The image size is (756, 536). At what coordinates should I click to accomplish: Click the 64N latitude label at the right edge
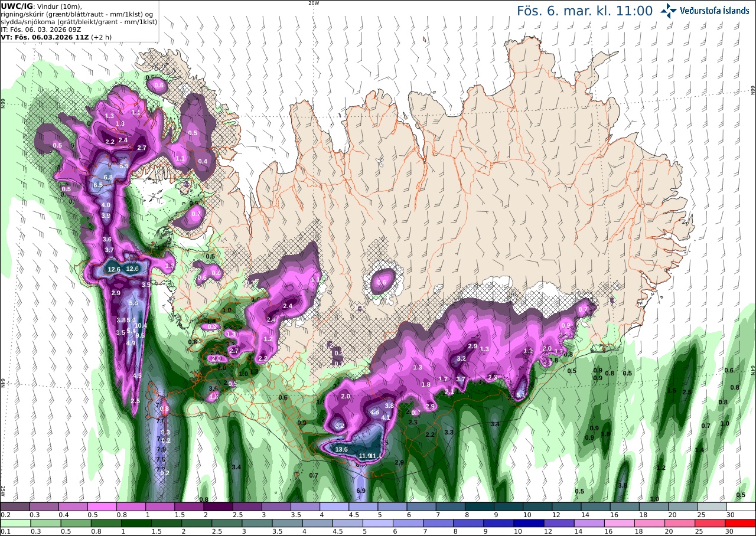(752, 370)
